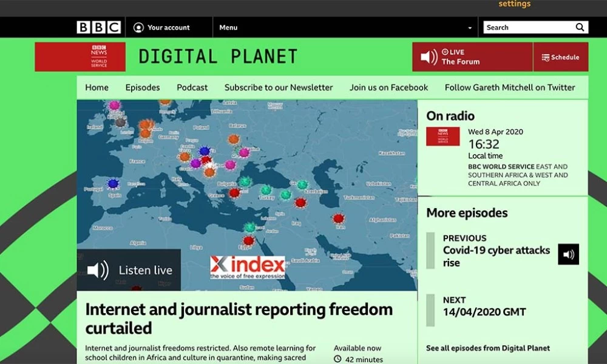Click the search magnifier icon
The height and width of the screenshot is (364, 607).
tap(580, 27)
